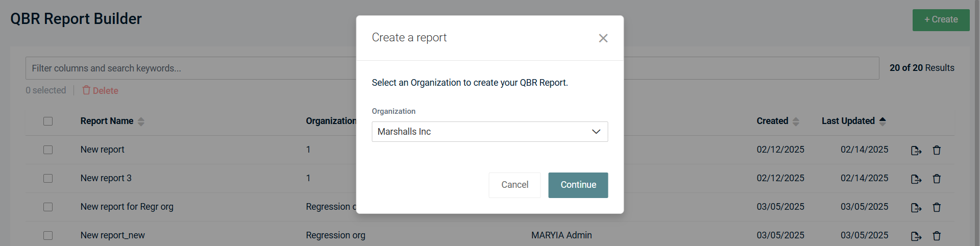Export the 'New report 3' row
This screenshot has width=980, height=246.
click(916, 179)
